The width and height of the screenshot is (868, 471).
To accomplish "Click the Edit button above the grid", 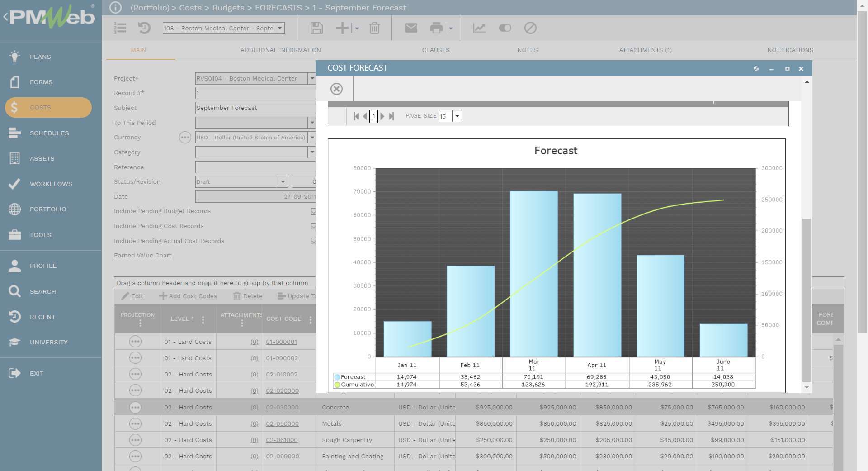I will (132, 296).
